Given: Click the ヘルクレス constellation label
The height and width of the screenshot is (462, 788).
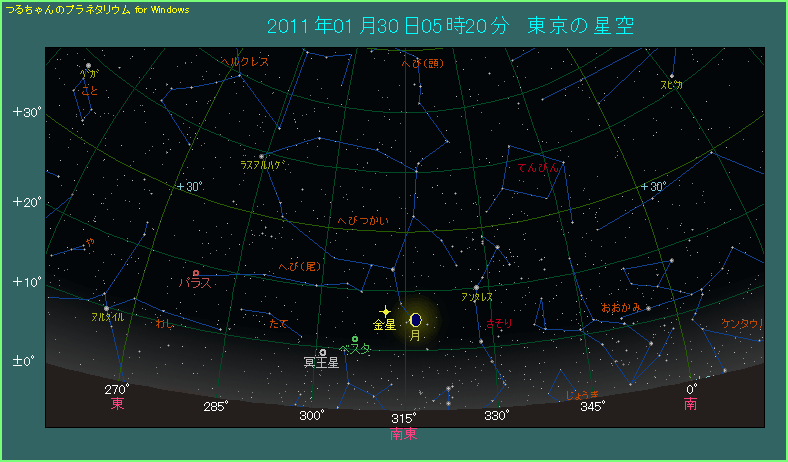Looking at the screenshot, I should [245, 62].
